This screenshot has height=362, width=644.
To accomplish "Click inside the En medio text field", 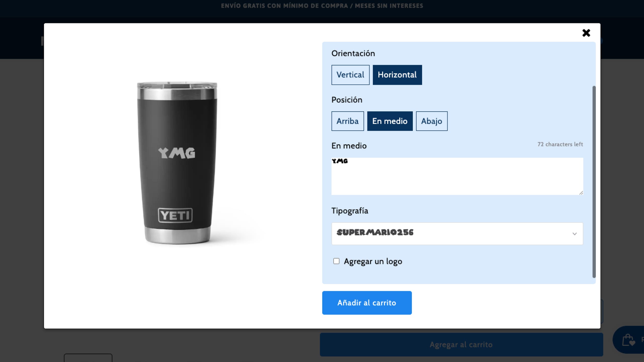I will [x=457, y=176].
